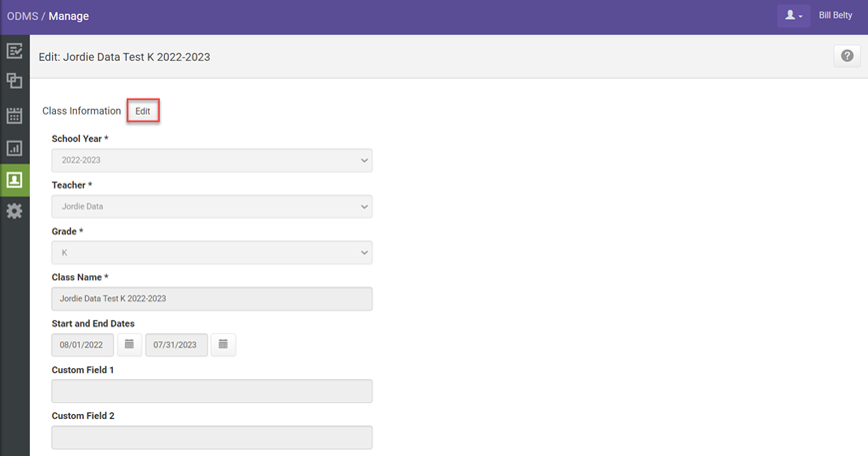Click the overlapping squares sidebar icon
The width and height of the screenshot is (868, 456).
tap(14, 82)
